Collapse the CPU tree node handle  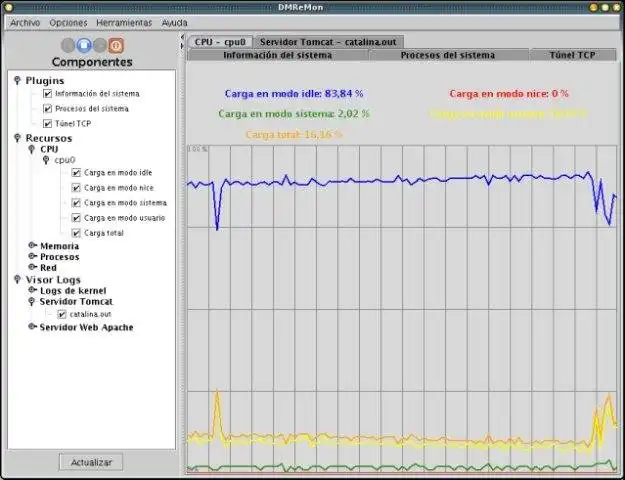(x=32, y=150)
